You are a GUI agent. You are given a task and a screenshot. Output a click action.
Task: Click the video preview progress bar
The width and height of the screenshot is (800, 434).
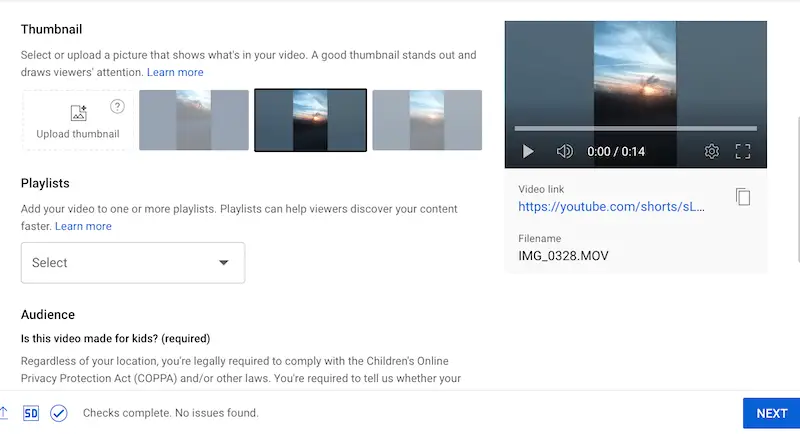[x=635, y=128]
